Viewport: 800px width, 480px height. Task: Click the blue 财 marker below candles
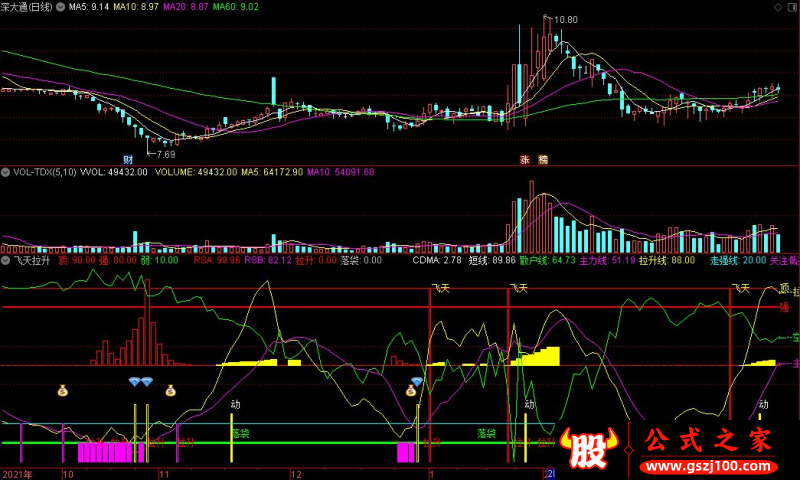click(128, 160)
